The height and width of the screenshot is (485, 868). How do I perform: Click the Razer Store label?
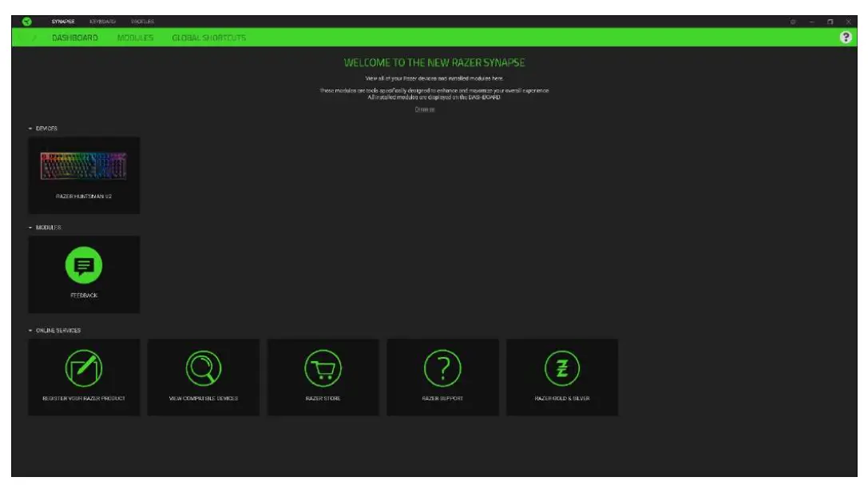coord(323,399)
